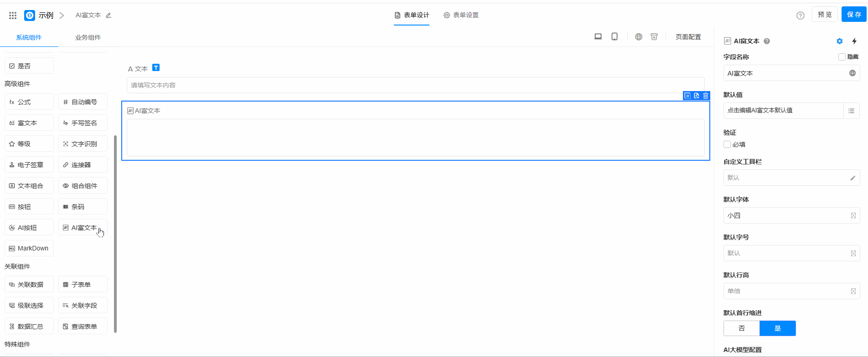
Task: Delete the selected AI富文本 field
Action: pyautogui.click(x=706, y=96)
